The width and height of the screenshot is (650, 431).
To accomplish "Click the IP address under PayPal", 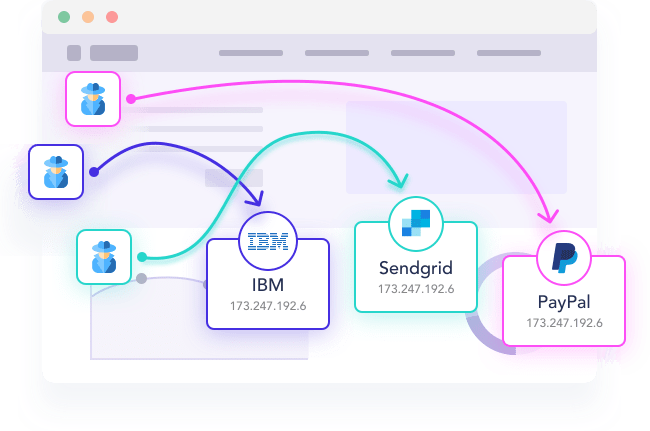I will pos(564,323).
